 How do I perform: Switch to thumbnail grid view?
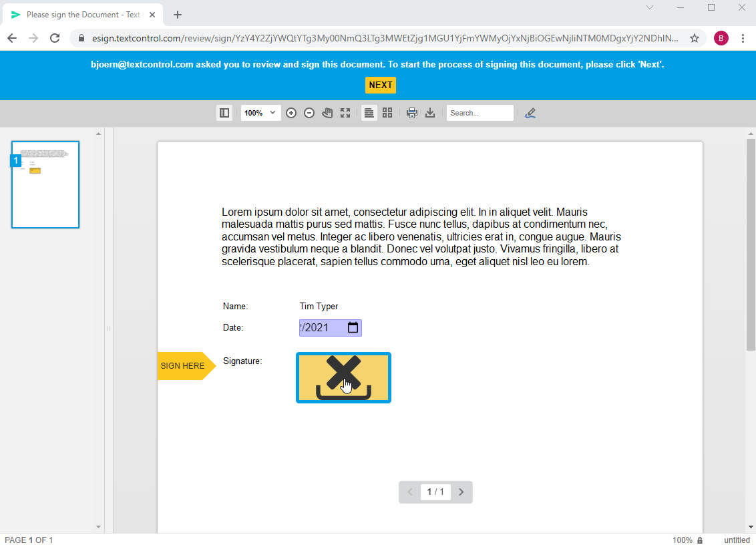(387, 113)
